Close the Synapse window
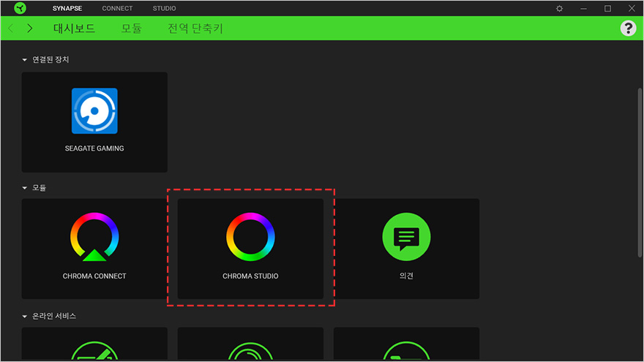Screen dimensions: 644x362 (x=632, y=8)
